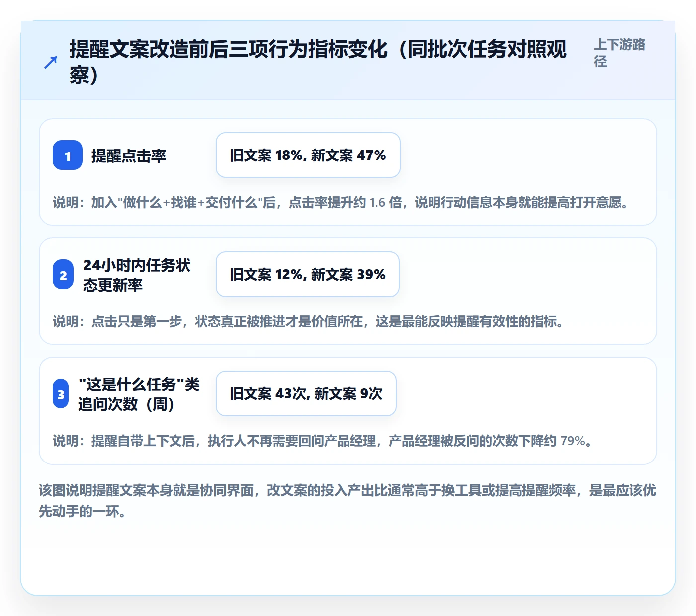The image size is (696, 616).
Task: Click the title 提醒文案改造前后三项行为指标变化
Action: (318, 62)
